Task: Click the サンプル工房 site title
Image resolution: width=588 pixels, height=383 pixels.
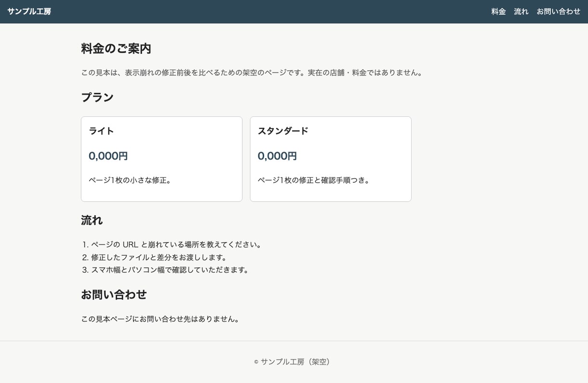Action: coord(29,12)
